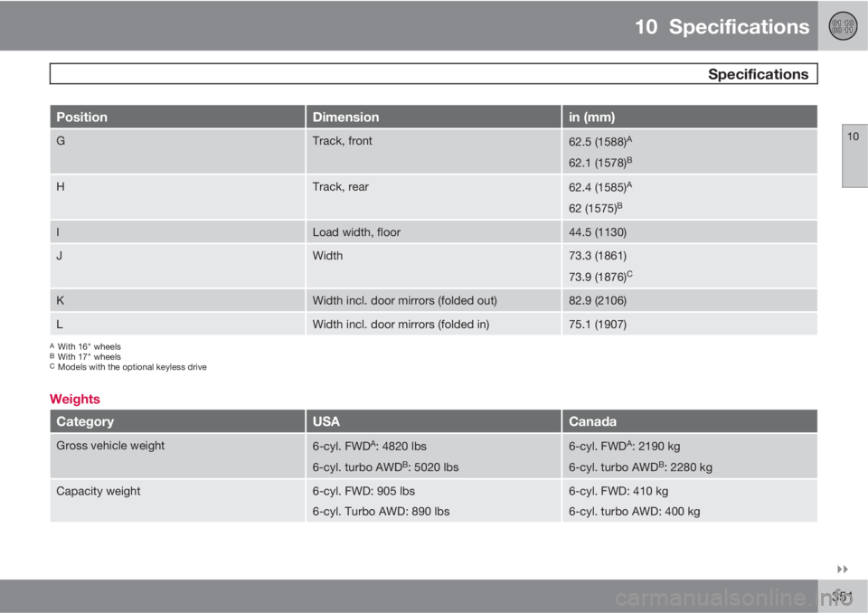This screenshot has height=613, width=868.
Task: Click the 'in (mm)' column header
Action: coord(690,117)
